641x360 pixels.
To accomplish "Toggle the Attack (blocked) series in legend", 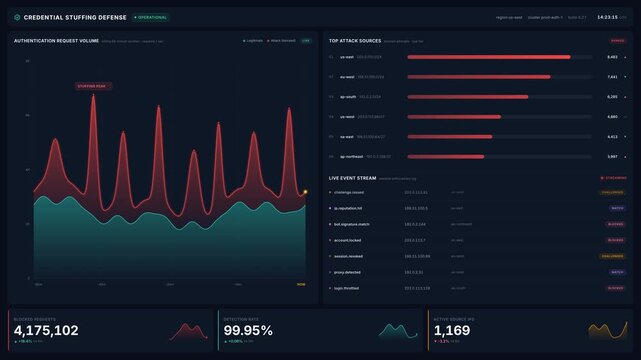I will click(281, 41).
